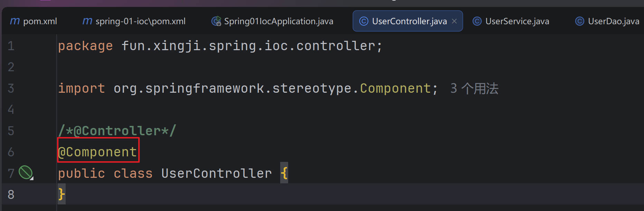The height and width of the screenshot is (211, 644).
Task: Click Component in the import statement
Action: 395,89
